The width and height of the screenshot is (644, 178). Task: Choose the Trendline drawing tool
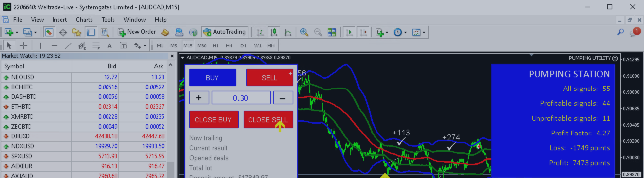coord(68,45)
